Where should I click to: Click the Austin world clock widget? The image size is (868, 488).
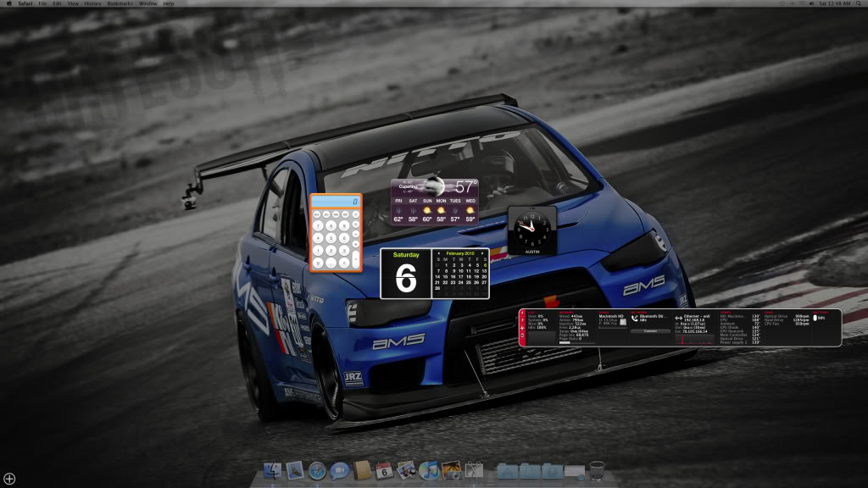[531, 230]
